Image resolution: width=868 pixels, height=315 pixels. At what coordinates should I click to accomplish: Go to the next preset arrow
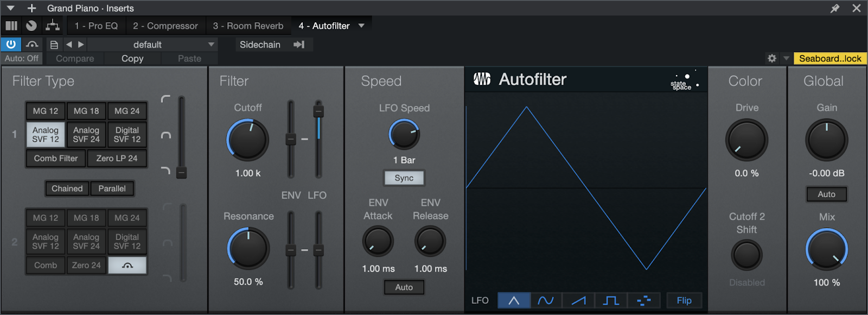point(81,45)
